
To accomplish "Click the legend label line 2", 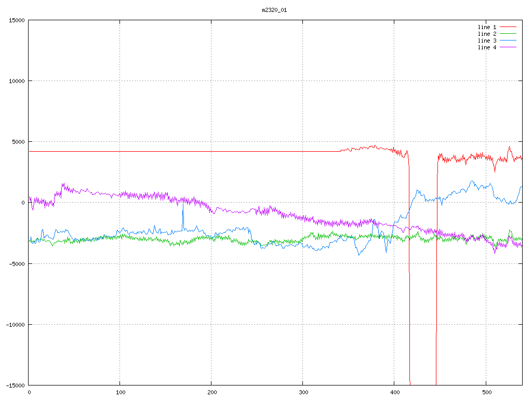I will [487, 34].
